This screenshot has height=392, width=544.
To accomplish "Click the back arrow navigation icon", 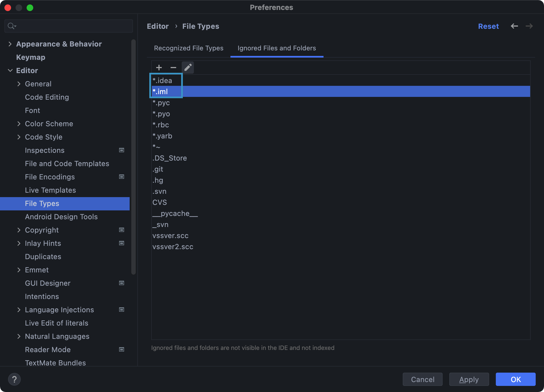I will coord(514,26).
